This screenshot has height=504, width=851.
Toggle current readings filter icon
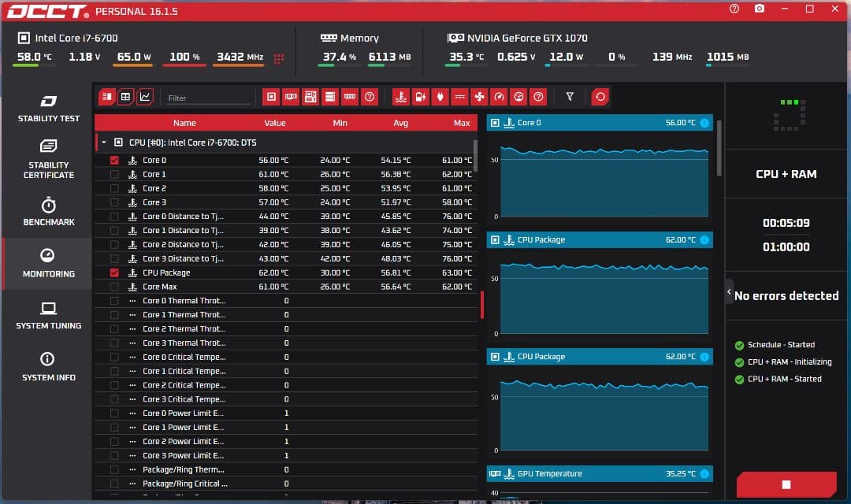click(459, 97)
